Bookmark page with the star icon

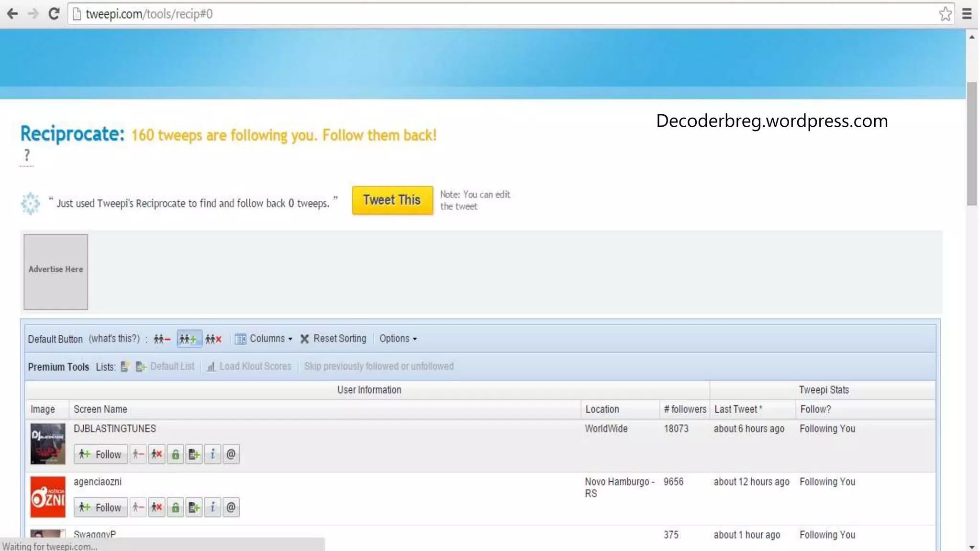[945, 14]
